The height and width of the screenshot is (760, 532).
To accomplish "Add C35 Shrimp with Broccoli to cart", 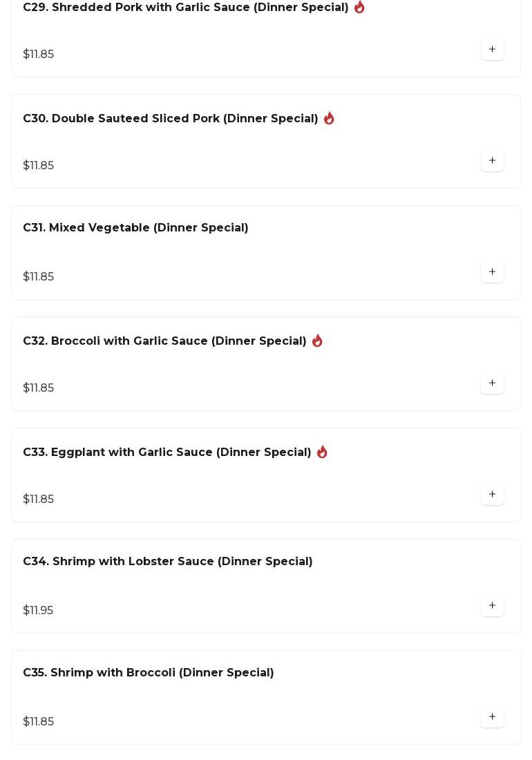I will coord(492,717).
